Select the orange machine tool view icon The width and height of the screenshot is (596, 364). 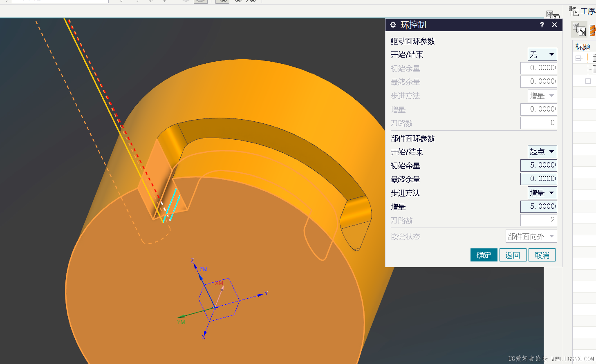click(593, 30)
